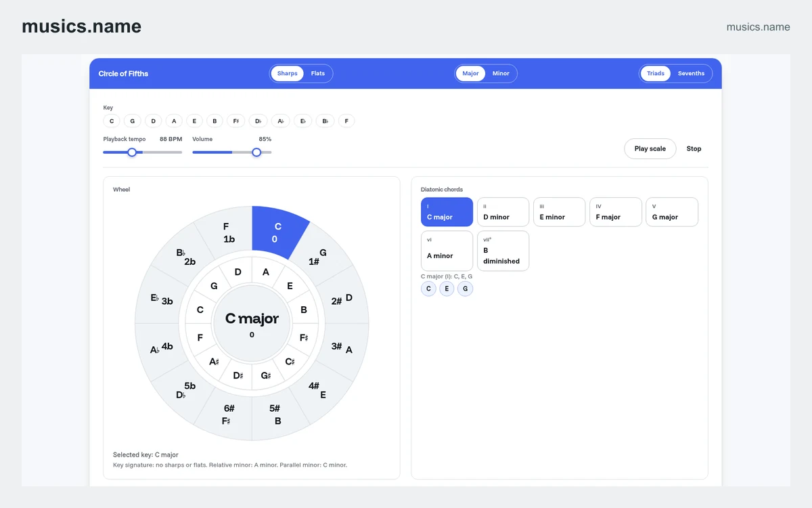Viewport: 812px width, 508px height.
Task: Choose the vi A minor chord card
Action: coord(447,251)
